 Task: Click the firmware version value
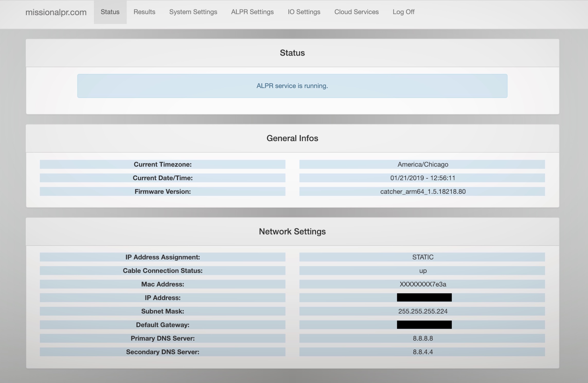tap(423, 191)
